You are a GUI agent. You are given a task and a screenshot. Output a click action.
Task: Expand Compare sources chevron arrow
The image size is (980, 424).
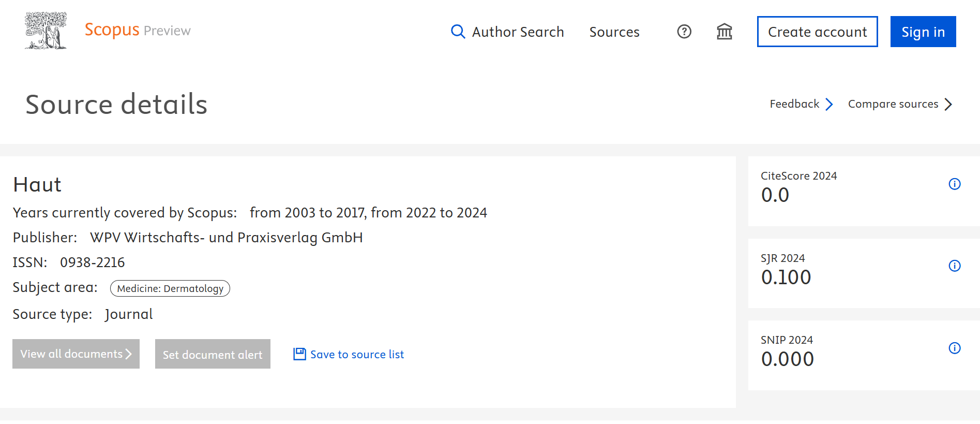click(948, 104)
